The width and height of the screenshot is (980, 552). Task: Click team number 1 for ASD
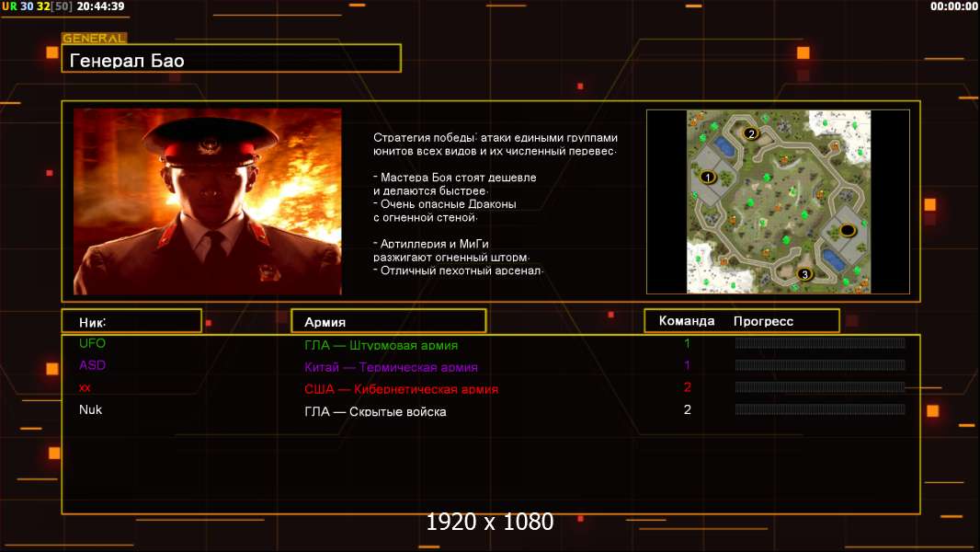coord(687,365)
